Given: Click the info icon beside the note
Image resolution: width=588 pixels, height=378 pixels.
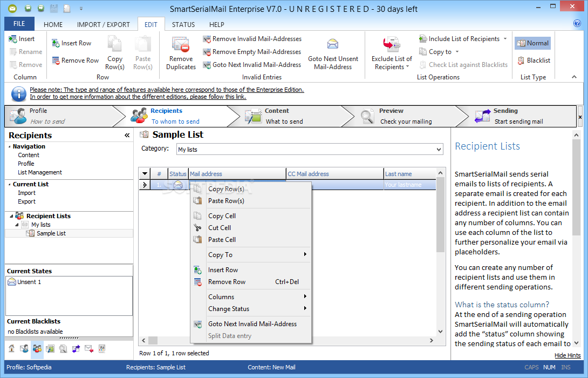Looking at the screenshot, I should click(19, 94).
